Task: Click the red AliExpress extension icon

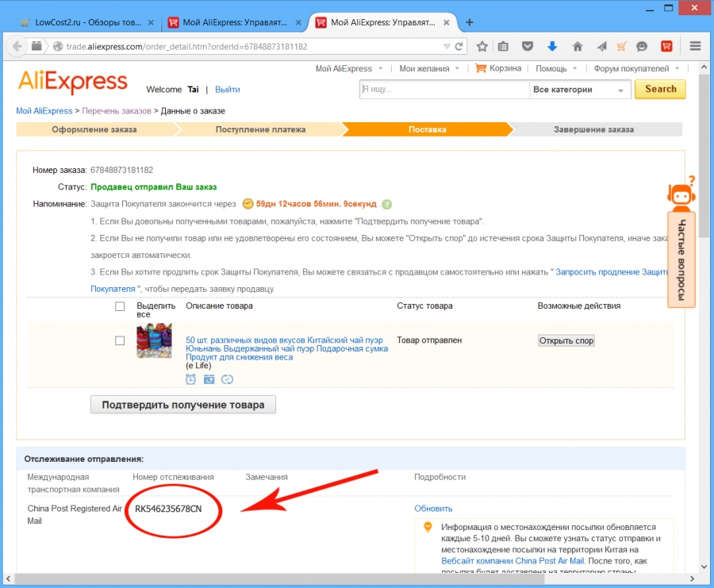Action: click(666, 46)
